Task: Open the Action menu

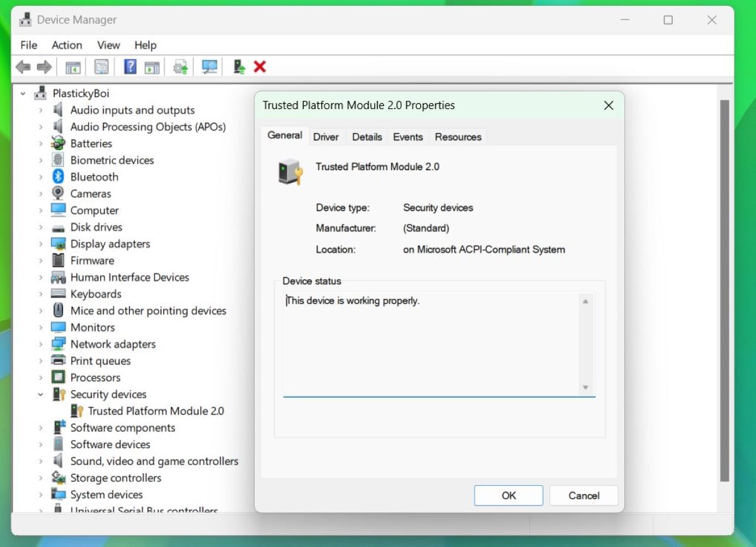Action: pos(66,45)
